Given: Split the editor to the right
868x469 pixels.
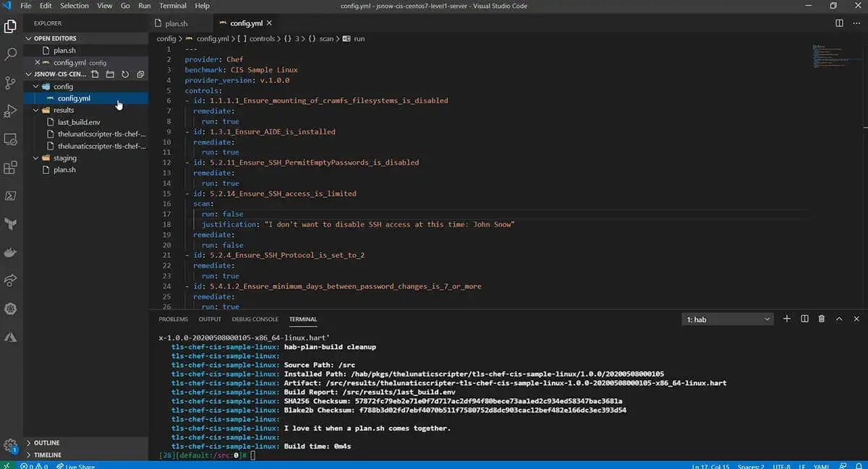Looking at the screenshot, I should point(839,23).
